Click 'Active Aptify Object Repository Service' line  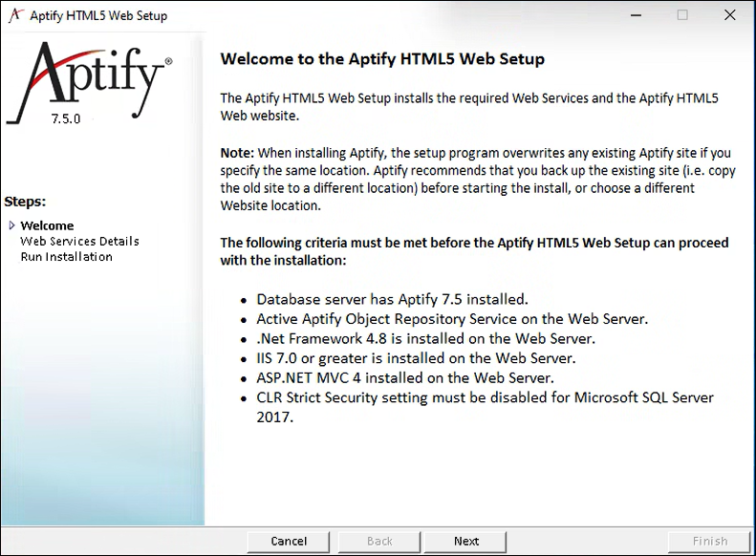click(452, 319)
